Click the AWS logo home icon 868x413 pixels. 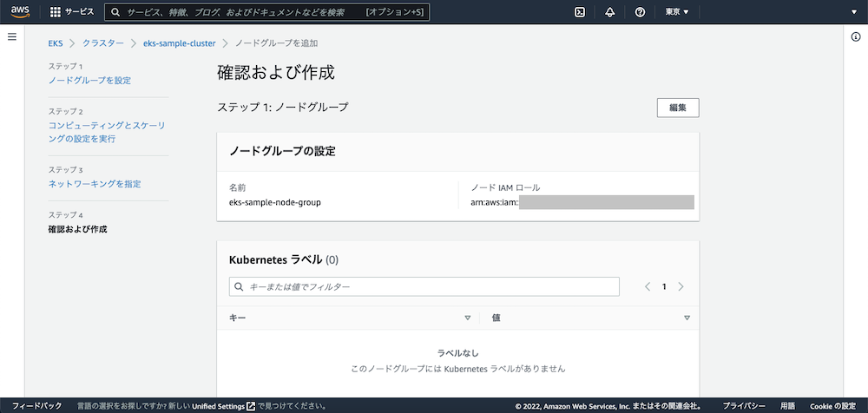pyautogui.click(x=21, y=12)
